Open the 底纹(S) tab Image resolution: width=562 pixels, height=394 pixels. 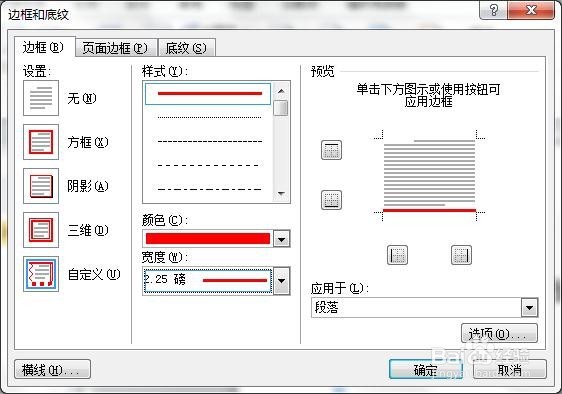point(187,48)
